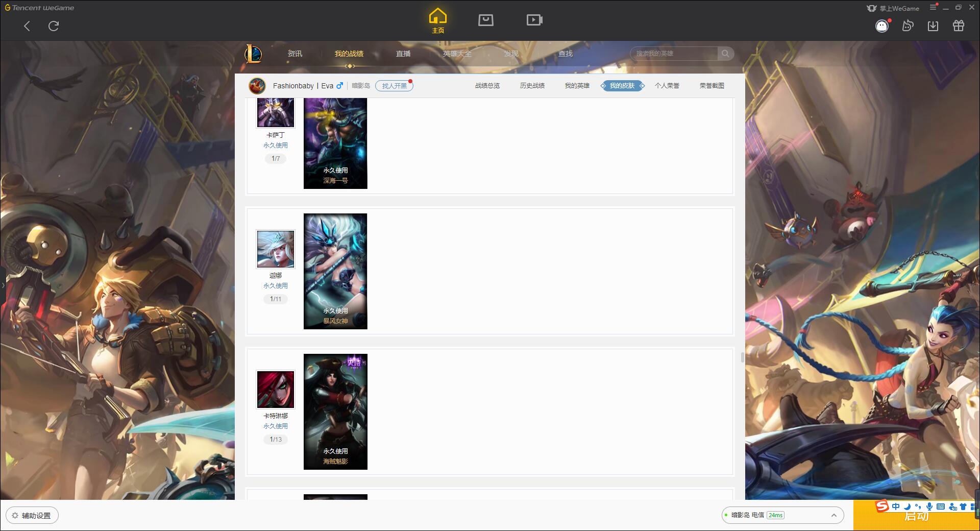The image size is (980, 531).
Task: Toggle the IME punctuation mode icon
Action: (918, 506)
